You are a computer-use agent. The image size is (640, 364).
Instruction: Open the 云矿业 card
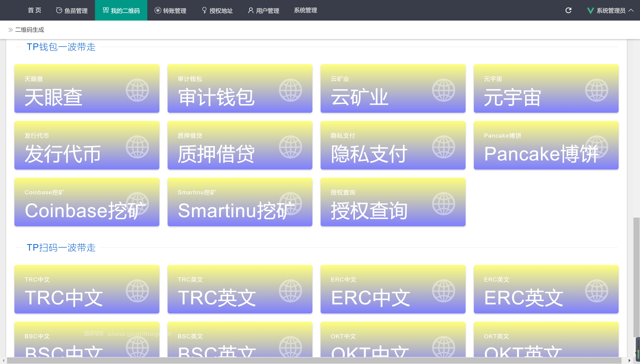coord(393,89)
